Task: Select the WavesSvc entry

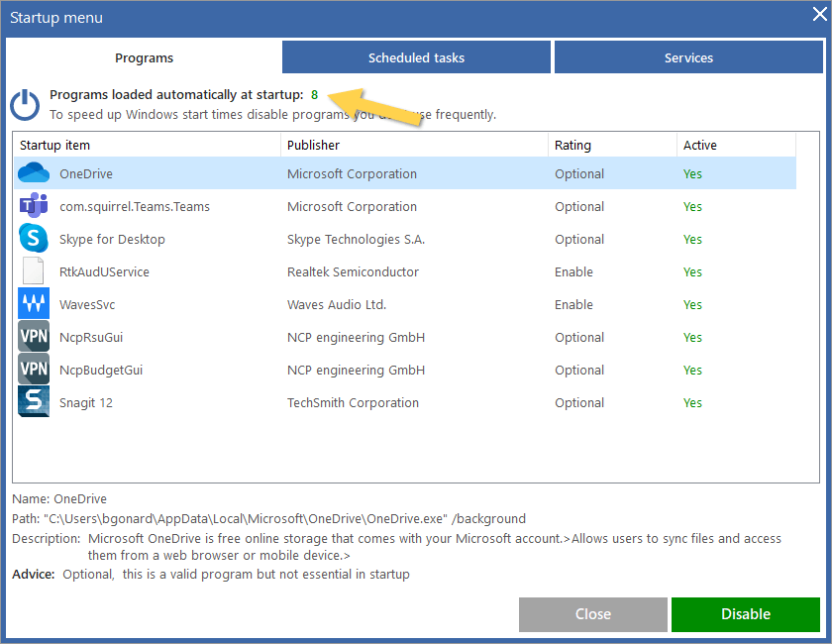Action: 87,305
